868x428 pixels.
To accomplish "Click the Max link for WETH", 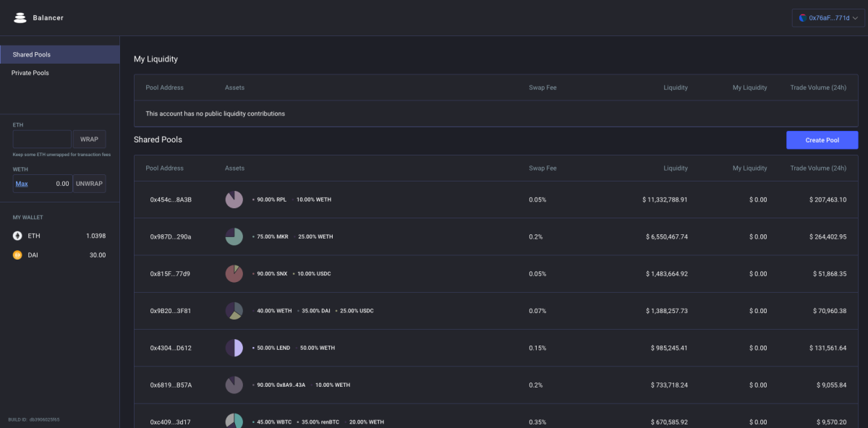I will tap(22, 184).
